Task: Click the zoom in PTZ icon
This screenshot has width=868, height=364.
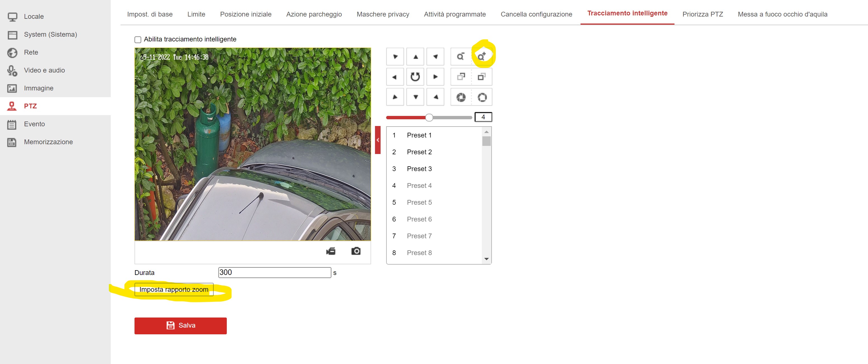Action: (482, 56)
